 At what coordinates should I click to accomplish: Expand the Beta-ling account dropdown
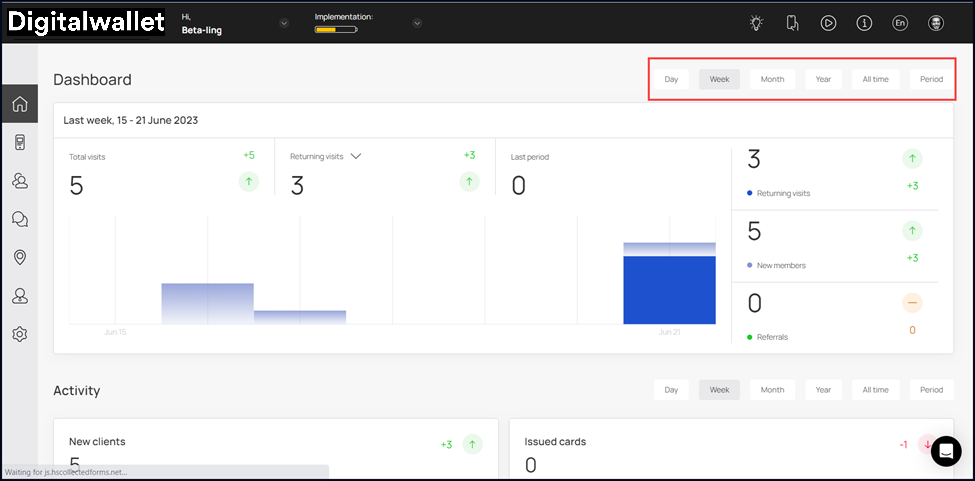click(284, 23)
